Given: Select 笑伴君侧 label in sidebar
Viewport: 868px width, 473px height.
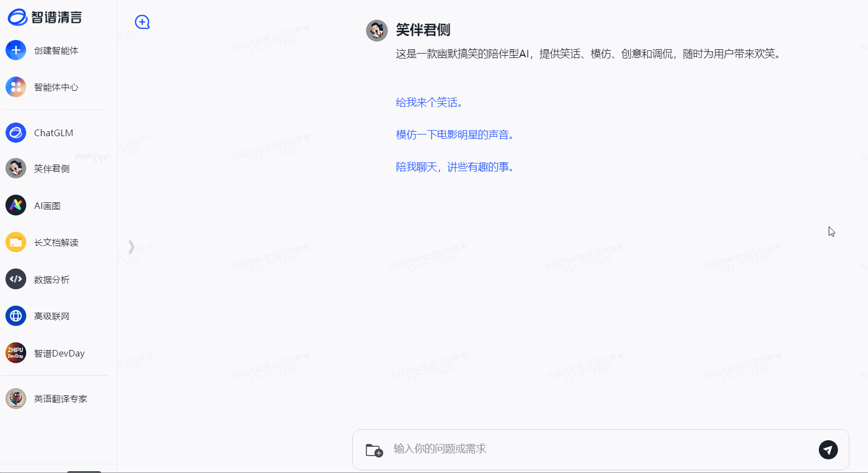Looking at the screenshot, I should (x=52, y=168).
